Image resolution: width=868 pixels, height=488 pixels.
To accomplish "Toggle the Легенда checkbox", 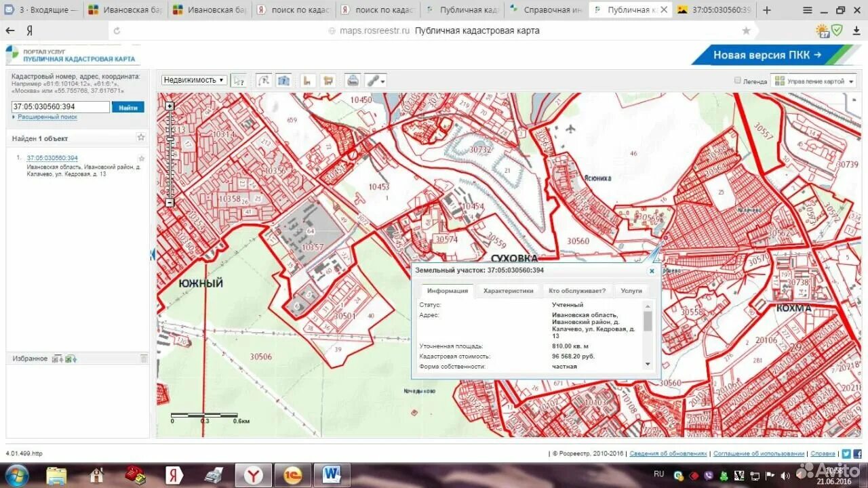I will coord(738,81).
